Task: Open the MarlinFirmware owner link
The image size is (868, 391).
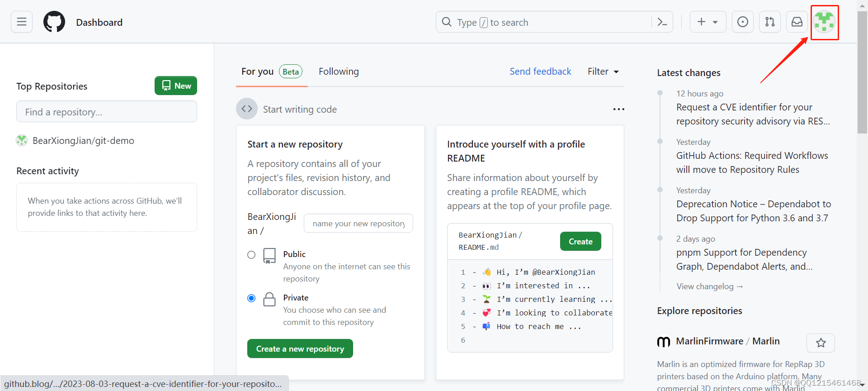Action: click(x=709, y=341)
